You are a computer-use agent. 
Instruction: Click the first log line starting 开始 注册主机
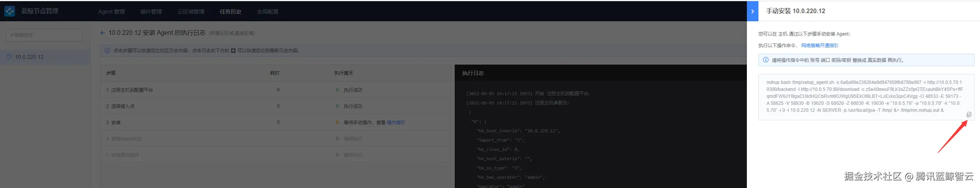coord(528,94)
